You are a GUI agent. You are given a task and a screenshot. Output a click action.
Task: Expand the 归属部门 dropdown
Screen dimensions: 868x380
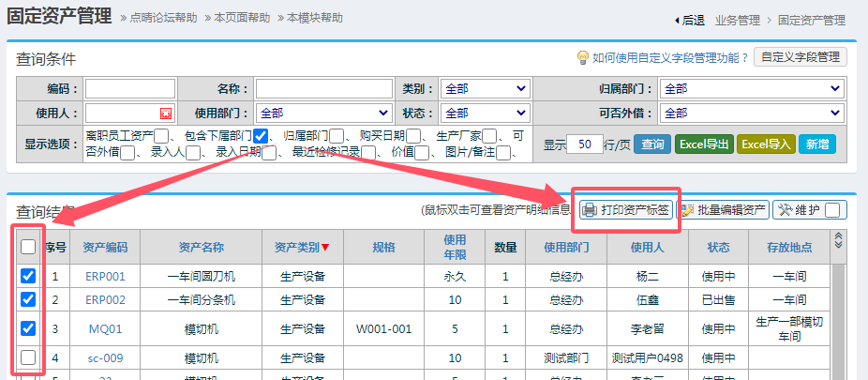(752, 88)
